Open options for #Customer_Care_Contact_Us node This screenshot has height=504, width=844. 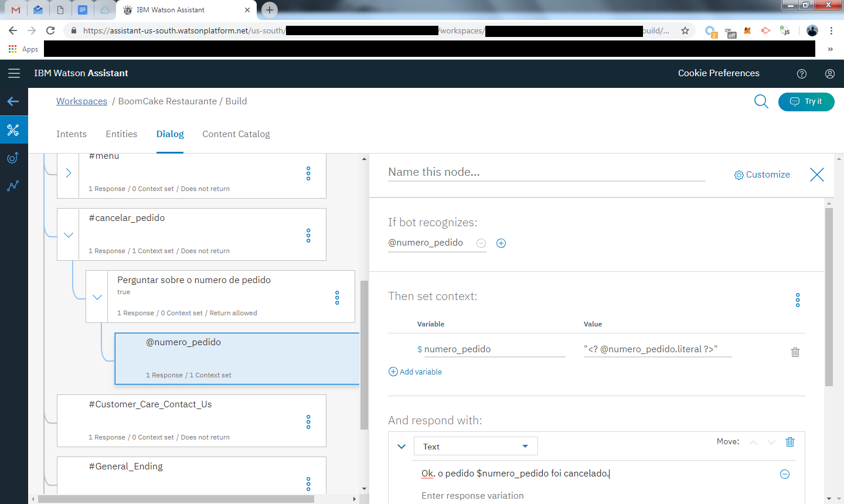point(308,422)
